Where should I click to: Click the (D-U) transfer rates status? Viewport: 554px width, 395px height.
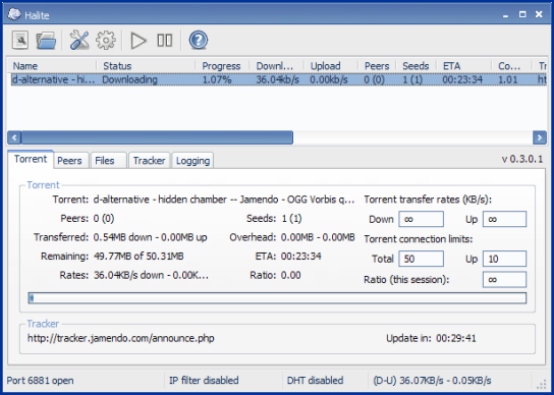pos(432,381)
